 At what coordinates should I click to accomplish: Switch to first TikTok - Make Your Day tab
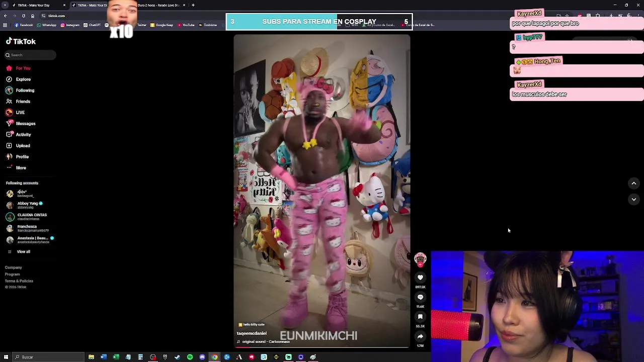pyautogui.click(x=35, y=5)
